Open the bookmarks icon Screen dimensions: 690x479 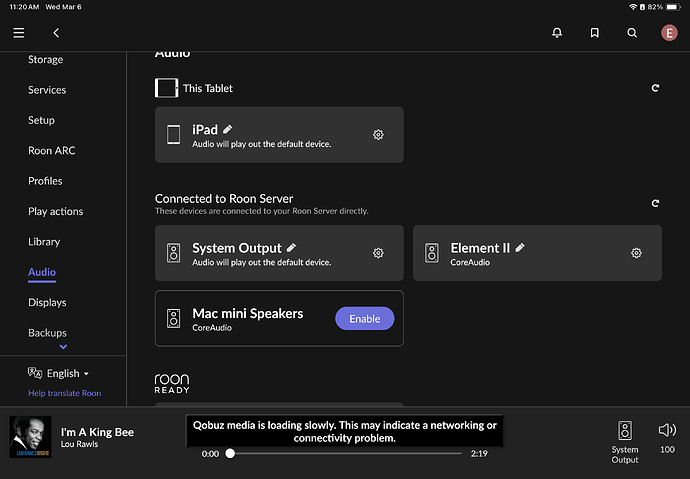tap(595, 33)
